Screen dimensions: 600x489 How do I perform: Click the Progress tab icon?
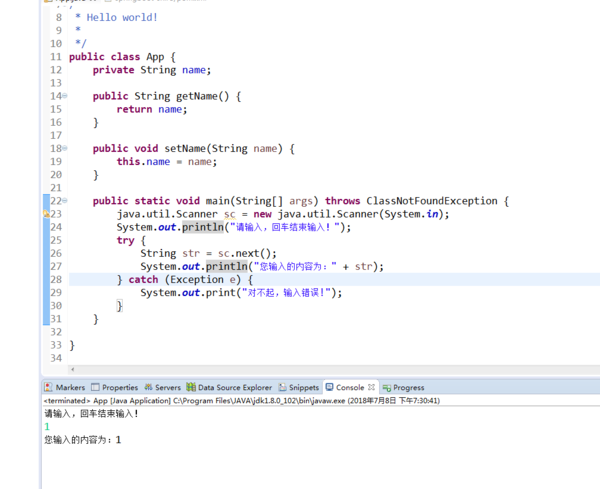pyautogui.click(x=386, y=388)
